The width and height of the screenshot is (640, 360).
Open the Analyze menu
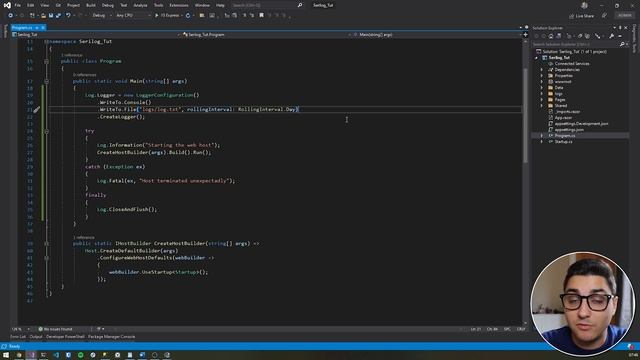point(140,5)
